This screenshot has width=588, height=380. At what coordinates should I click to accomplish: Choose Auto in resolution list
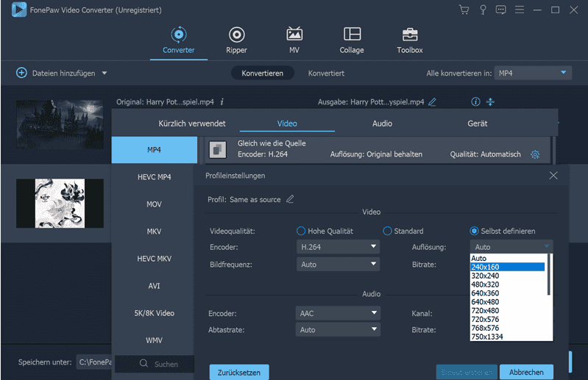click(x=508, y=258)
